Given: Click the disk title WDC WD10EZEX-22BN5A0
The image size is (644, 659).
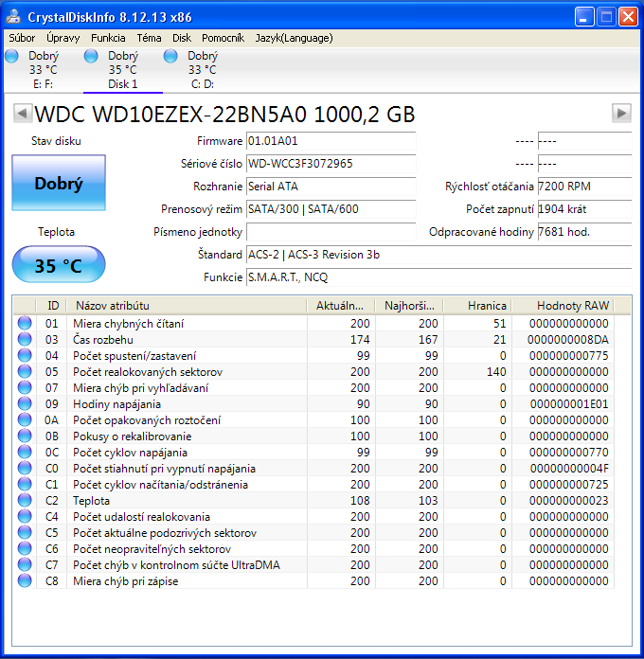Looking at the screenshot, I should (x=224, y=114).
